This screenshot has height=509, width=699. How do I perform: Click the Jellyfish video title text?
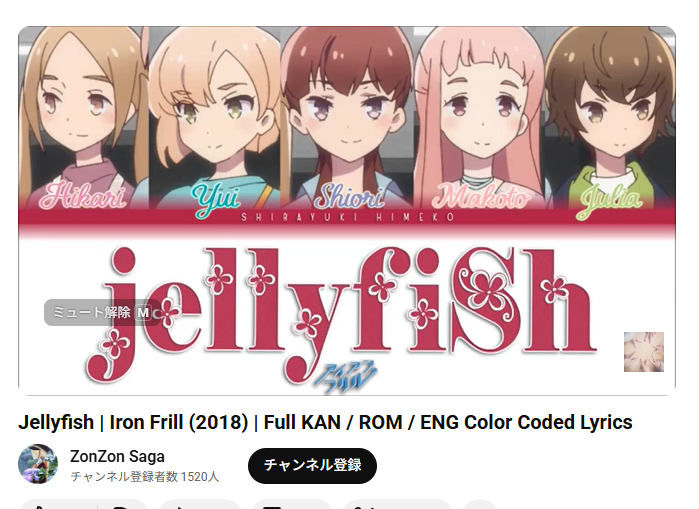tap(325, 422)
